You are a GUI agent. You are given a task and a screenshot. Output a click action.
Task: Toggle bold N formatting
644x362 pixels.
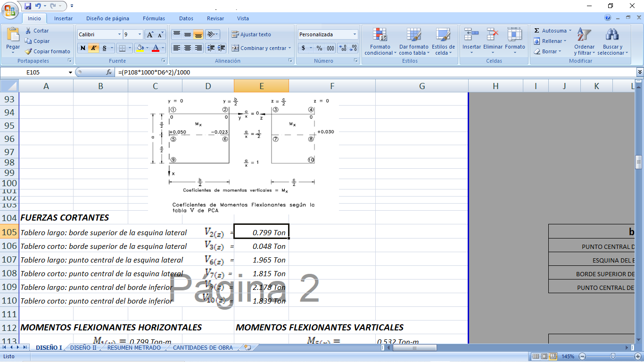tap(83, 48)
